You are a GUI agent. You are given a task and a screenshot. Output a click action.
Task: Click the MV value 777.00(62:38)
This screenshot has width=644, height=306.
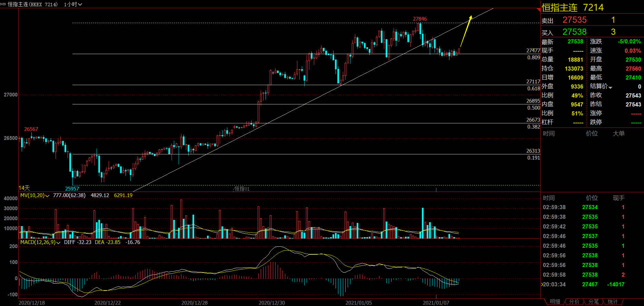[x=69, y=195]
